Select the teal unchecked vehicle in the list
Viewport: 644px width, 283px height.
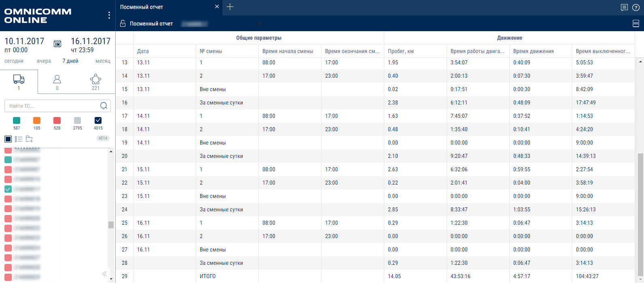pos(8,160)
